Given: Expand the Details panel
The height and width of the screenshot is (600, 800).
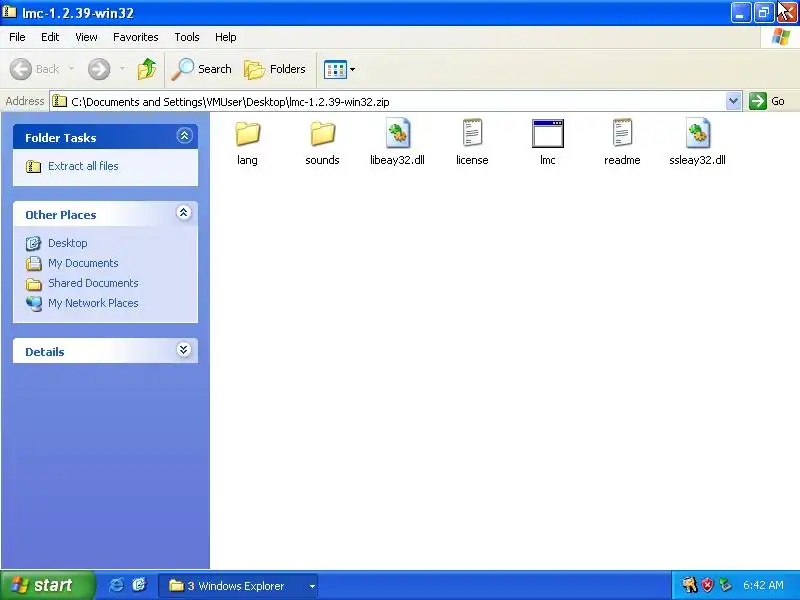Looking at the screenshot, I should [184, 349].
